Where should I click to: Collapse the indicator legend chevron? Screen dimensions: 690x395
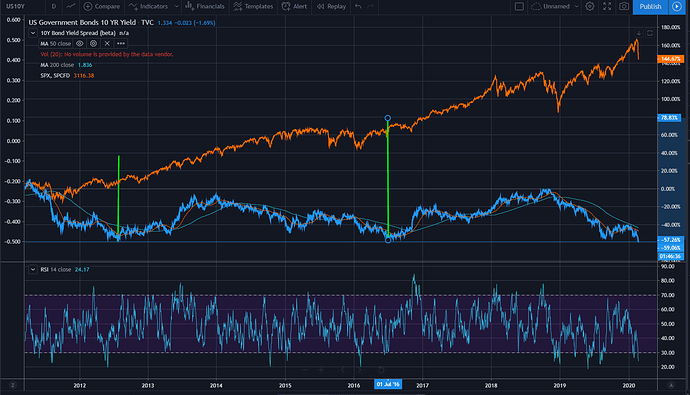tap(33, 33)
